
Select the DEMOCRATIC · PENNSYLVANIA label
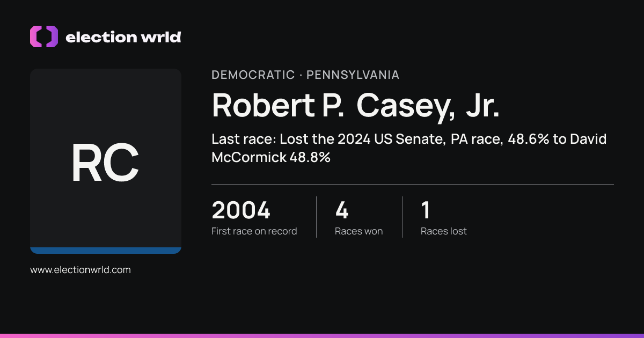click(305, 75)
